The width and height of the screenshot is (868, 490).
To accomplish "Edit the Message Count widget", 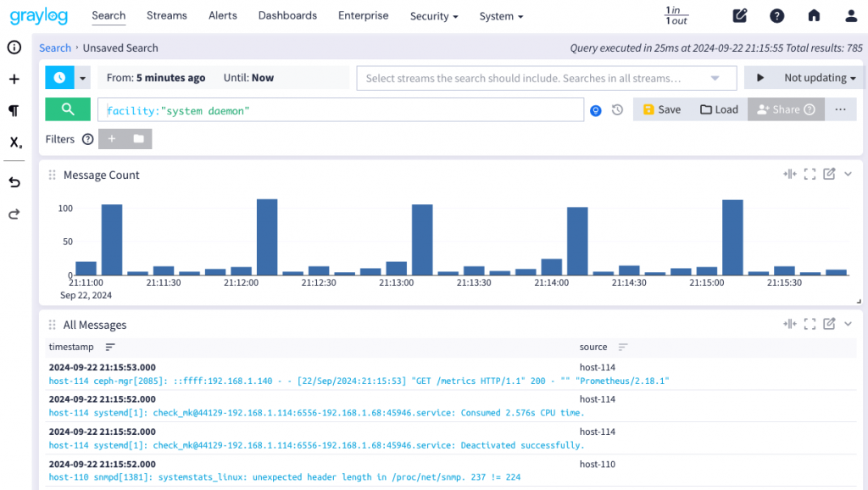I will pyautogui.click(x=829, y=174).
